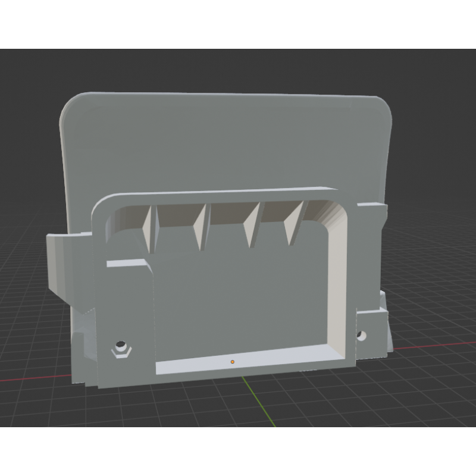The width and height of the screenshot is (476, 476).
Task: Click the small horizontal shelf at frame's left
Action: pos(126,263)
